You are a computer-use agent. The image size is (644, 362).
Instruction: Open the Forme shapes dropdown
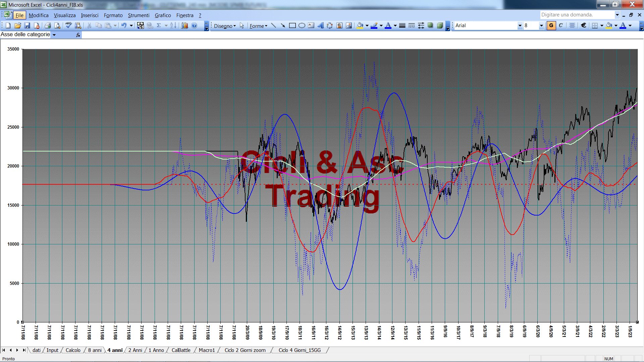pos(258,26)
